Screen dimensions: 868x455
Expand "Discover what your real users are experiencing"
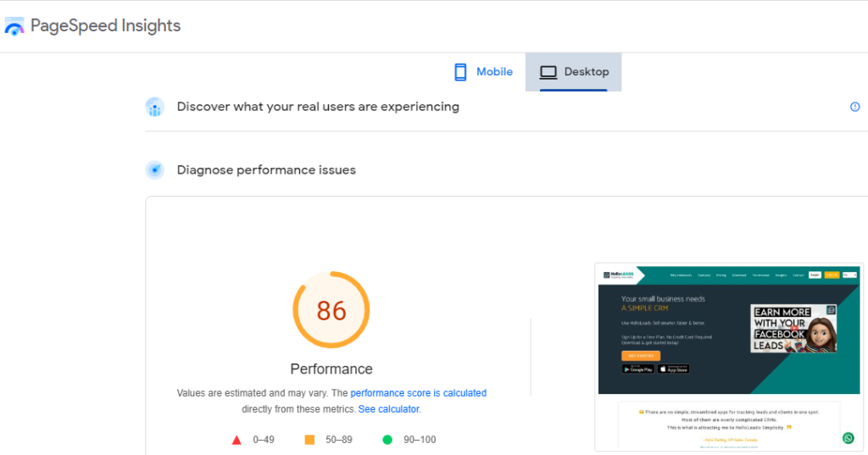tap(318, 107)
